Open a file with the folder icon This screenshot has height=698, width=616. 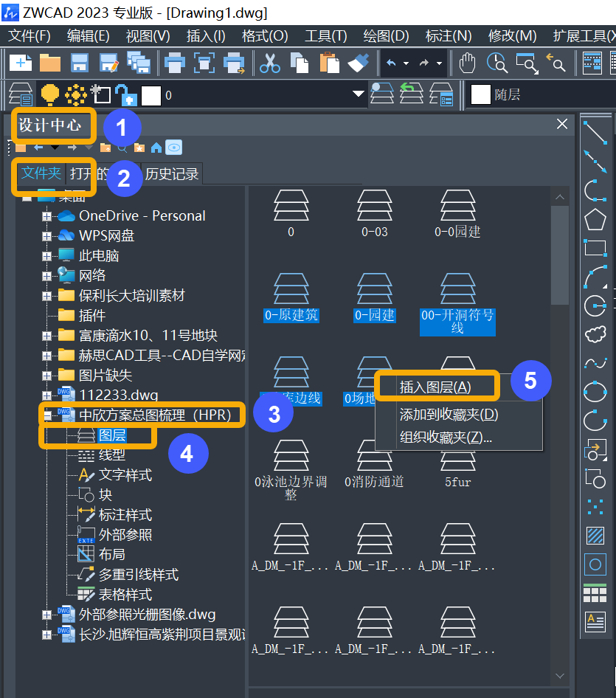point(50,63)
